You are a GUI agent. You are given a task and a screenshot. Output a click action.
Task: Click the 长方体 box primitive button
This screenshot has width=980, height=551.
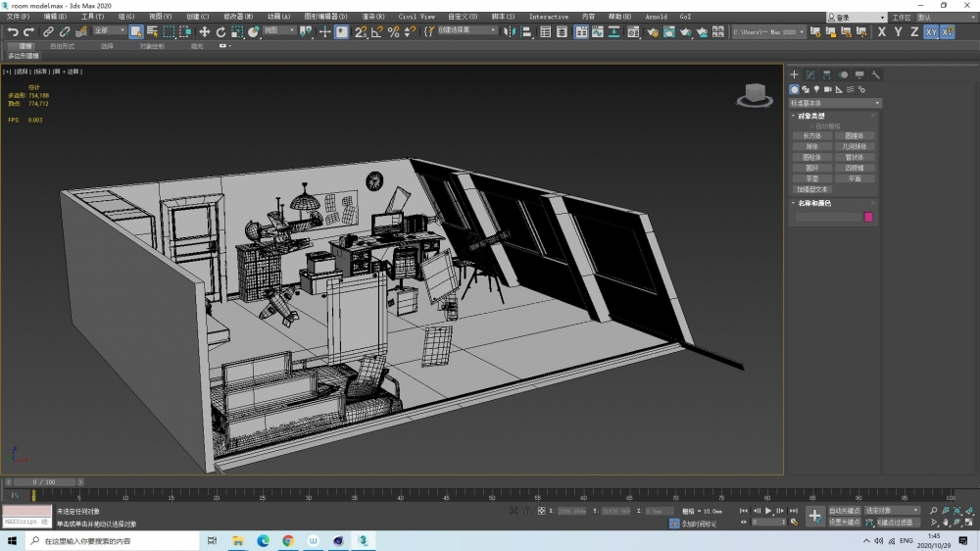811,136
